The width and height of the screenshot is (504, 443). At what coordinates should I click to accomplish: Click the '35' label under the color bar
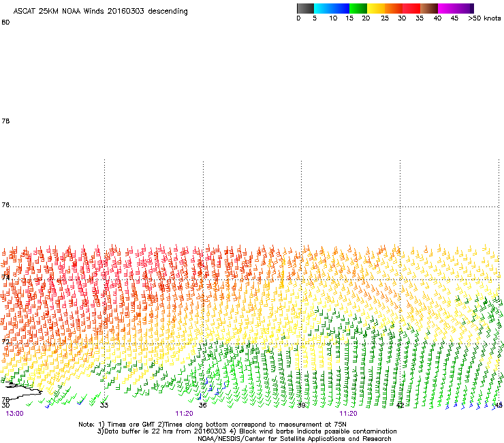(x=420, y=18)
